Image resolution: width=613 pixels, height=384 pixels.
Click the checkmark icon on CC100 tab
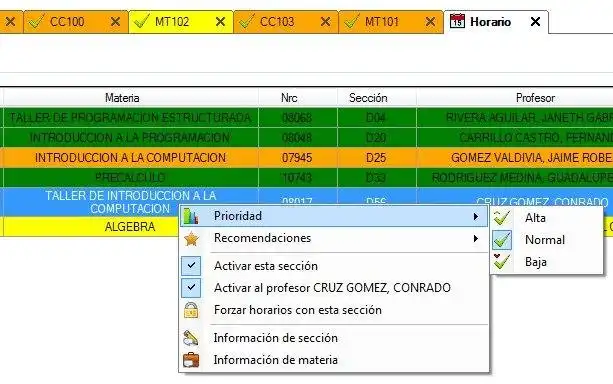[x=36, y=22]
